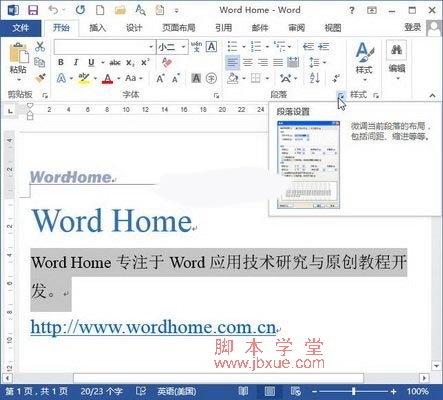Screen dimensions: 443x400
Task: Open the 文件 menu tab
Action: (21, 28)
